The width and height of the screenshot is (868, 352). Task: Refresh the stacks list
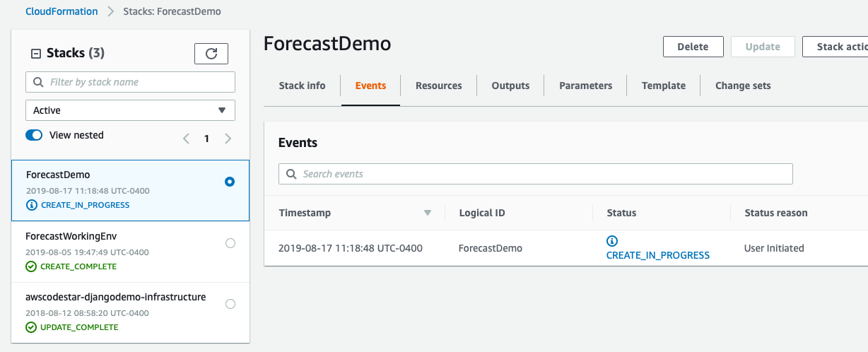[x=211, y=54]
